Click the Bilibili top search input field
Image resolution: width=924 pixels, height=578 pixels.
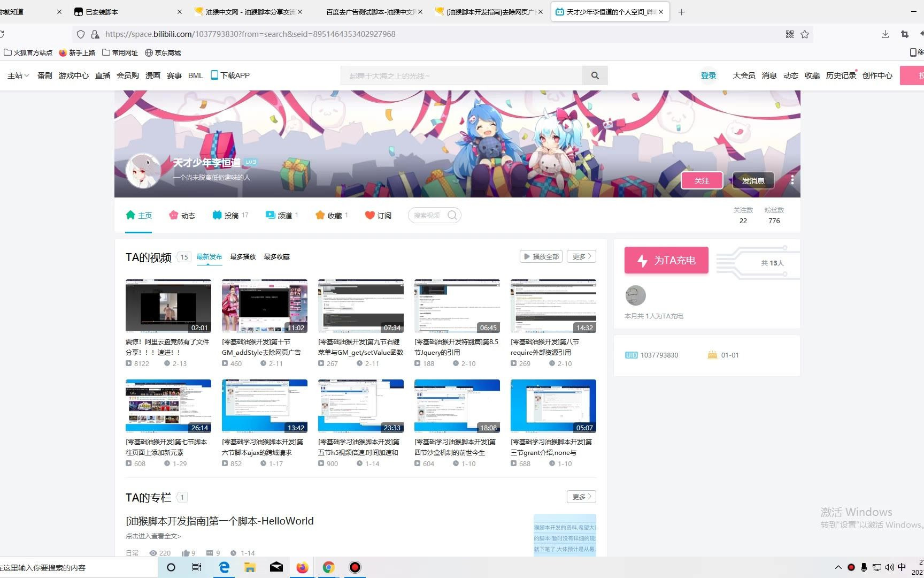point(461,75)
